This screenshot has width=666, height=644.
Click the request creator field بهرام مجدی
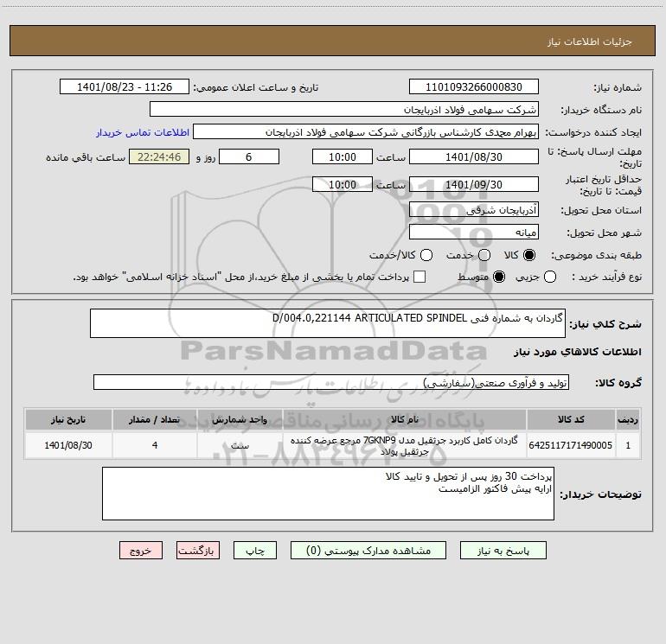pyautogui.click(x=366, y=132)
